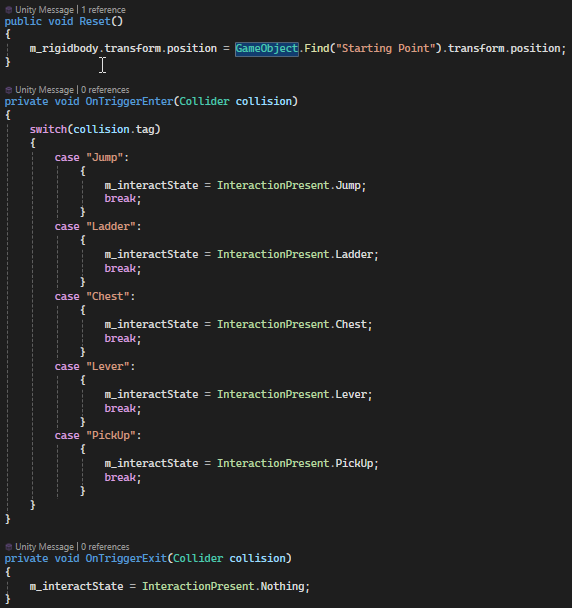
Task: Click the "Unity Message" label above OnTriggerExit
Action: coord(44,547)
